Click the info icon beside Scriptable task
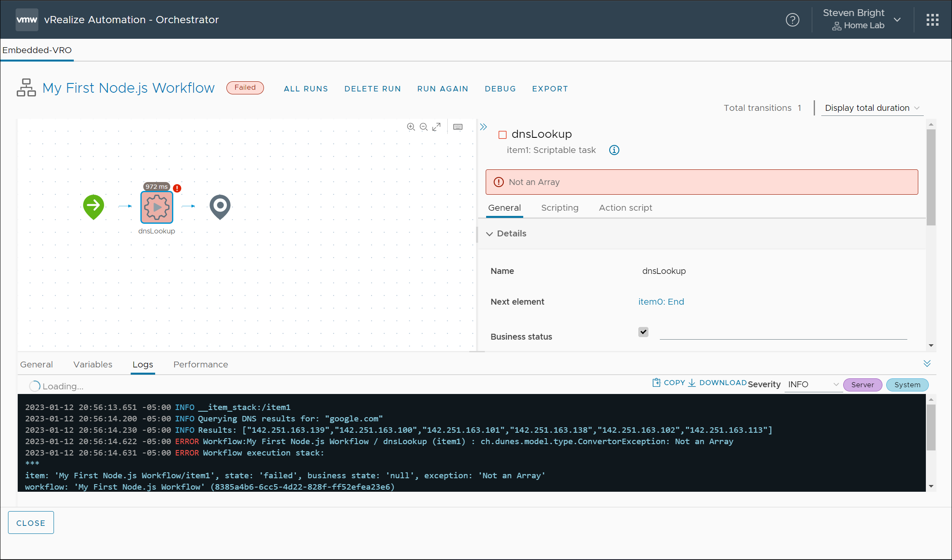 click(x=614, y=150)
